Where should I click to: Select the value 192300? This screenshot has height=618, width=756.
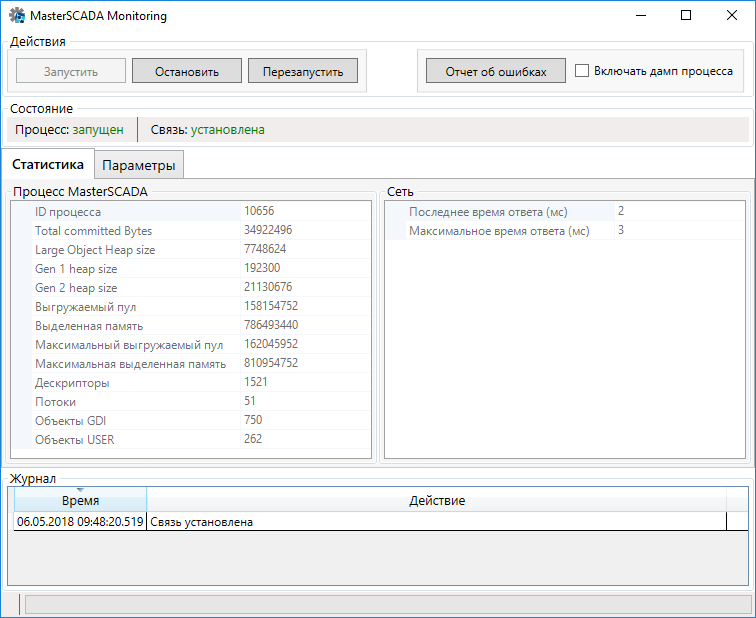coord(262,268)
